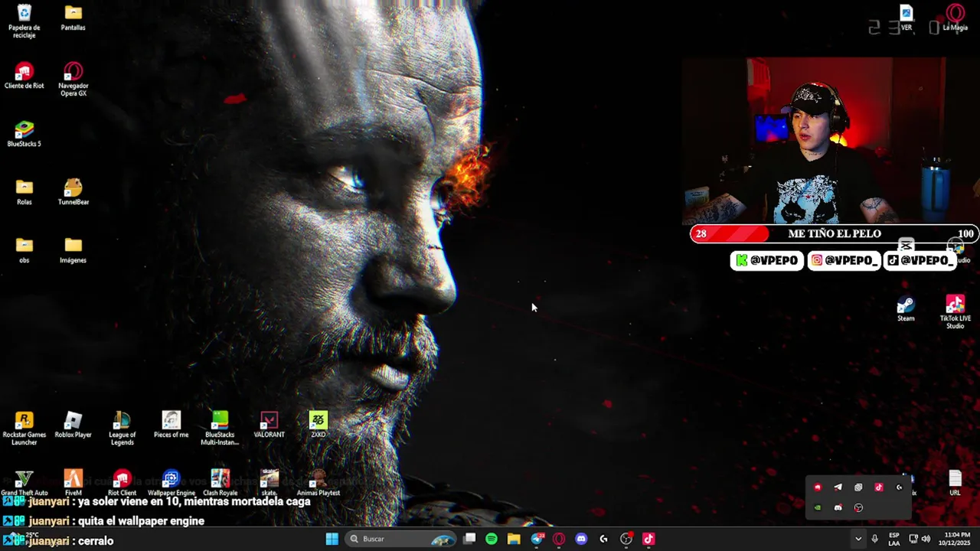Launch Cliente de Riot shortcut
The image size is (980, 551).
24,76
